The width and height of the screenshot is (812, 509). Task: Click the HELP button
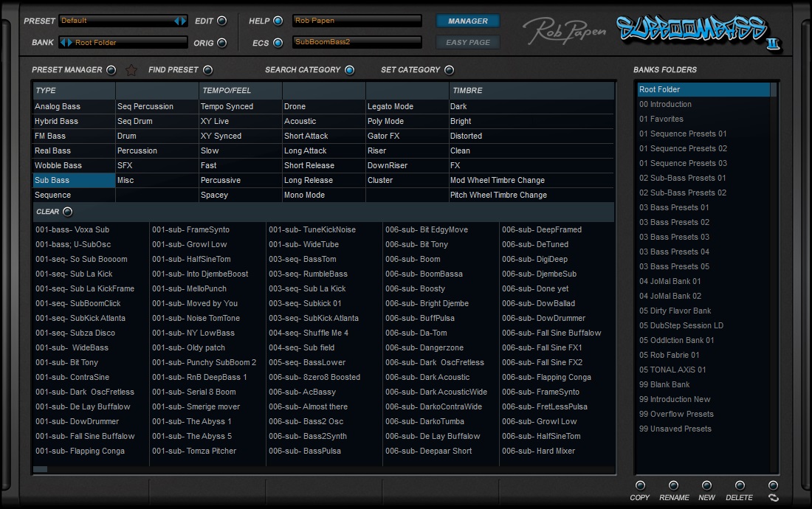click(279, 21)
